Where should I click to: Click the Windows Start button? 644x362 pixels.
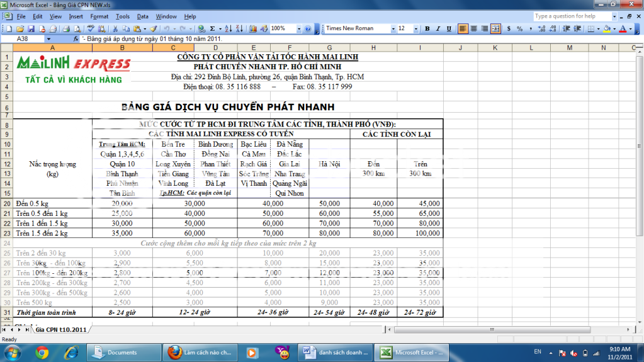pos(13,353)
